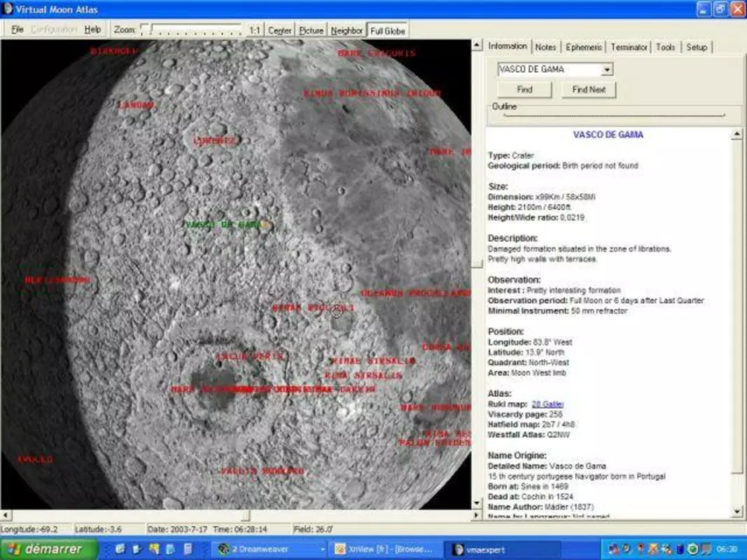
Task: Click the Neighbor toolbar button
Action: tap(347, 31)
